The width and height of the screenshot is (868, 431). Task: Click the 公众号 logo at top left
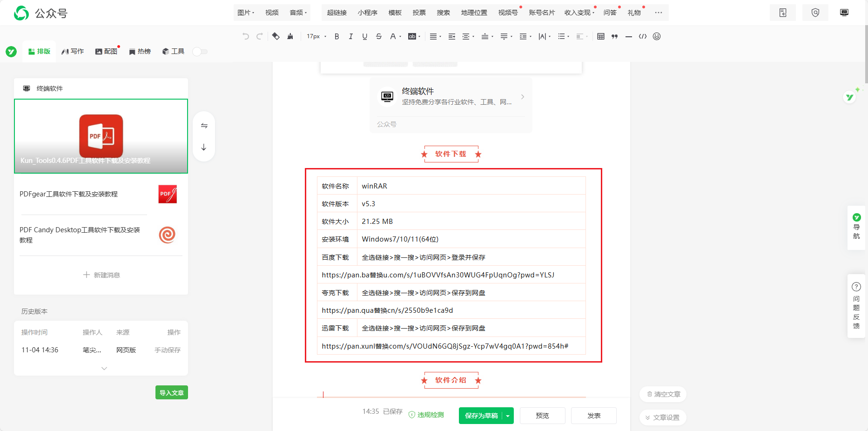point(41,13)
